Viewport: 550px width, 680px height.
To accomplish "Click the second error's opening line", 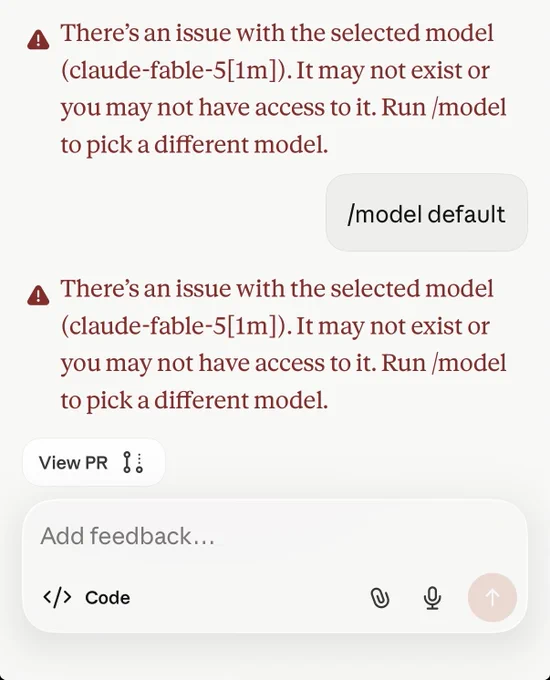I will click(277, 289).
